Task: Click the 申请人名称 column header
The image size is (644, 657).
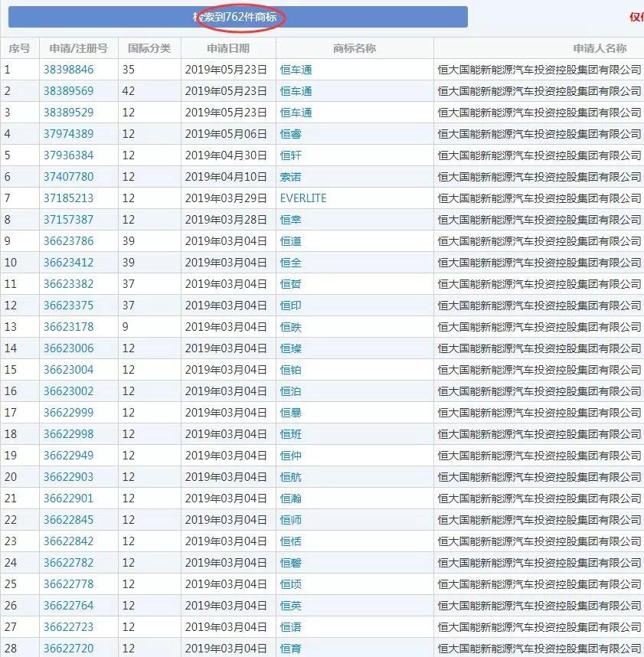Action: click(x=600, y=48)
